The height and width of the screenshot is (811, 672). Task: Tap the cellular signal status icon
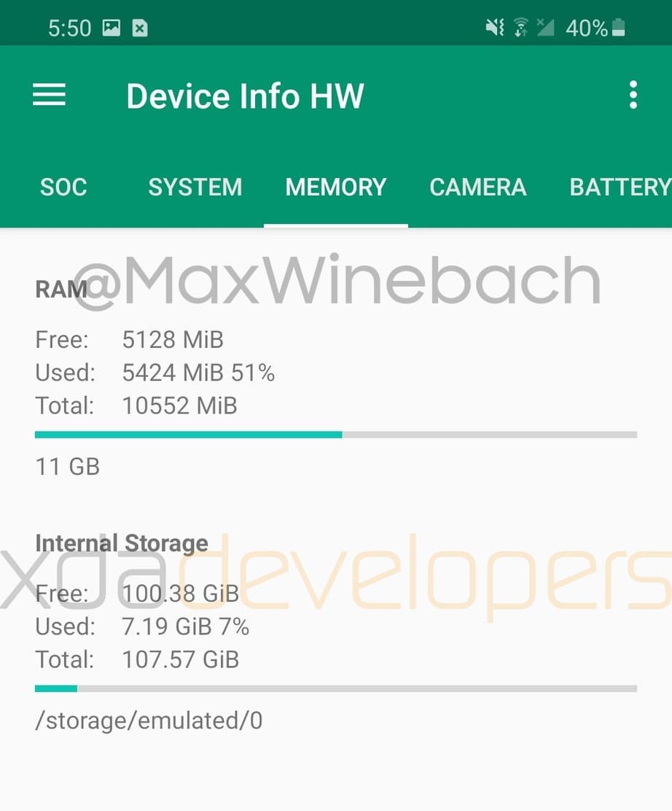[545, 27]
